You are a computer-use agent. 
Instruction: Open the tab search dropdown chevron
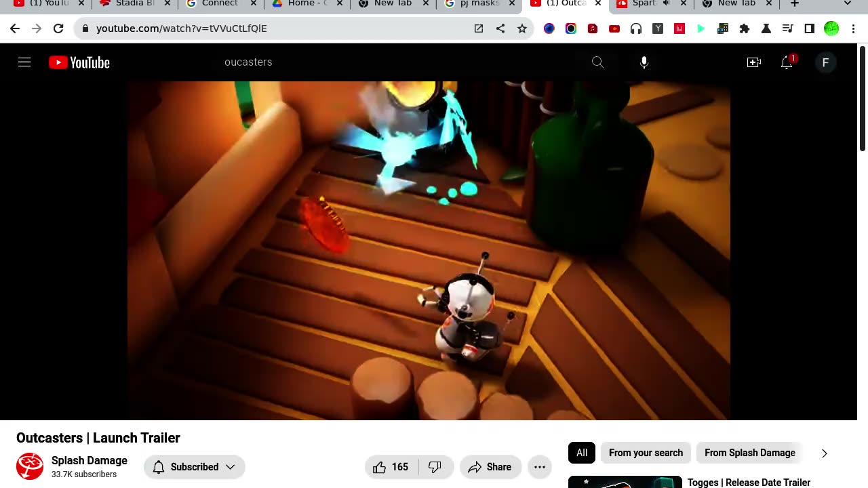[848, 3]
